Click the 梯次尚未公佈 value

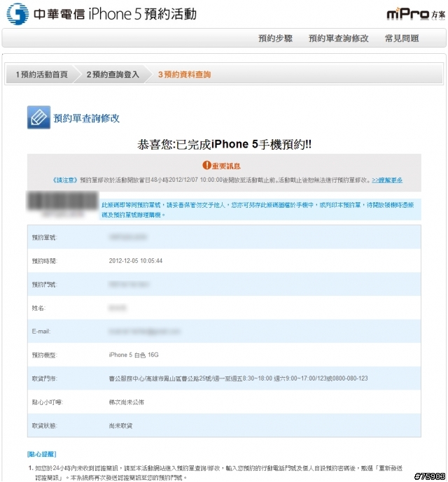tap(127, 402)
